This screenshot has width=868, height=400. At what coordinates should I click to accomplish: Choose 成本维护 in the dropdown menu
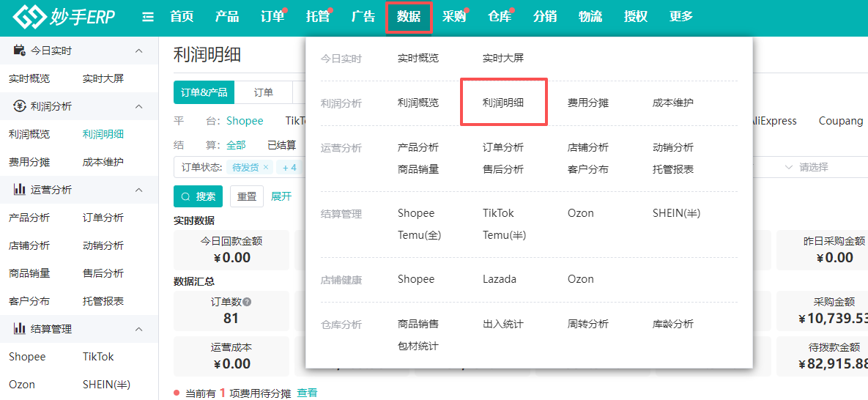pos(673,103)
